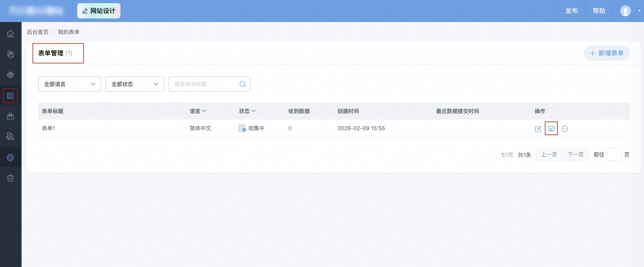
Task: Open the 帮助 menu in the top bar
Action: coord(599,11)
